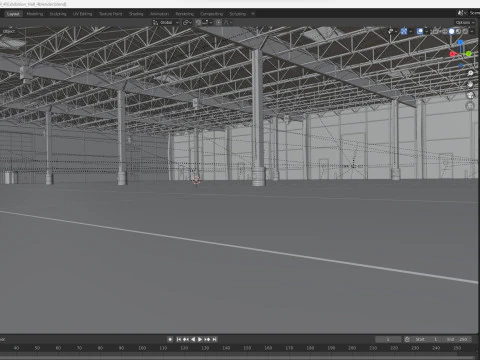
Task: Jump to the start frame
Action: [179, 339]
